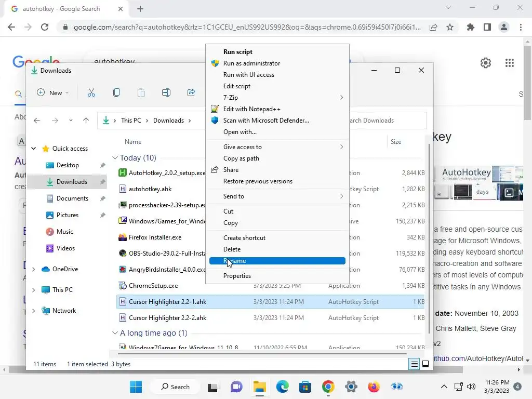Open Microsoft Store from taskbar
The image size is (532, 399).
pos(305,387)
